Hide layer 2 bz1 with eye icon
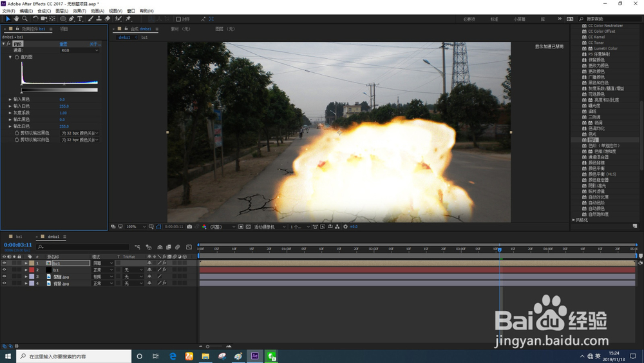 [4, 270]
